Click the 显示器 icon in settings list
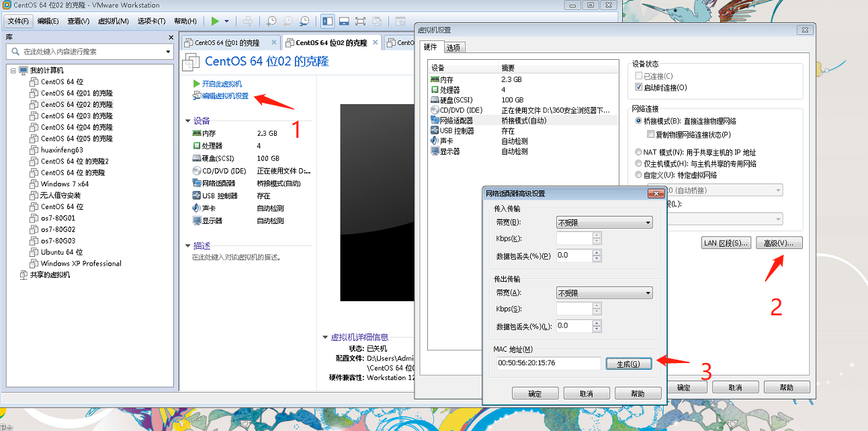The height and width of the screenshot is (431, 868). pos(435,151)
